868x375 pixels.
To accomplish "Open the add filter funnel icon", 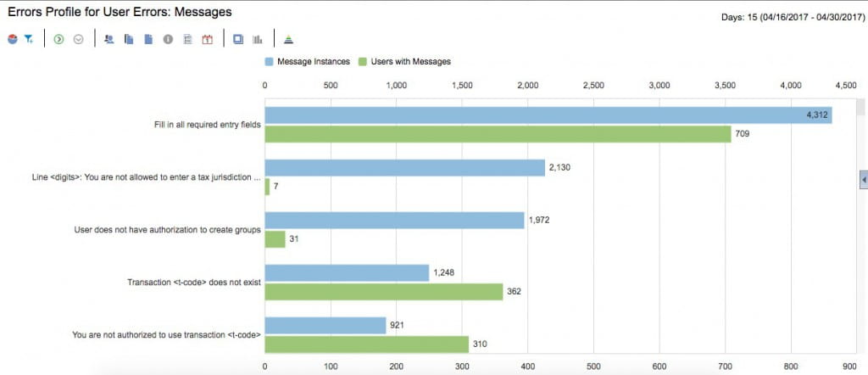I will 29,39.
